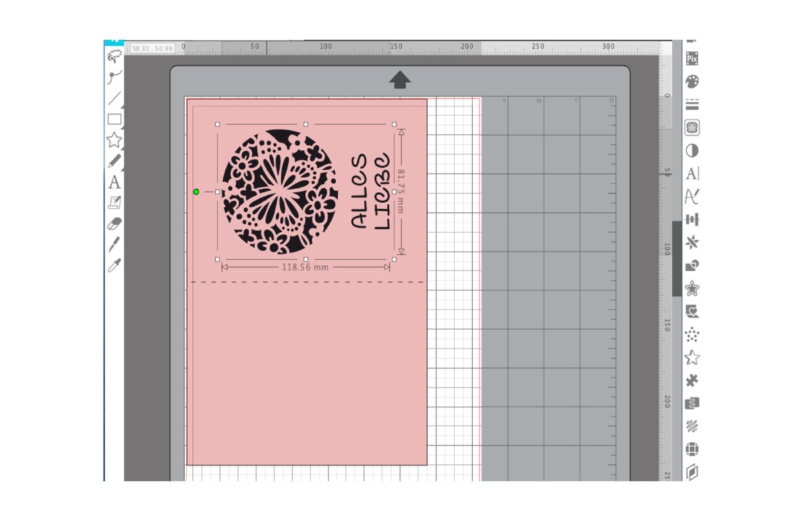The image size is (798, 532).
Task: Open the Line Style panel
Action: tap(692, 104)
